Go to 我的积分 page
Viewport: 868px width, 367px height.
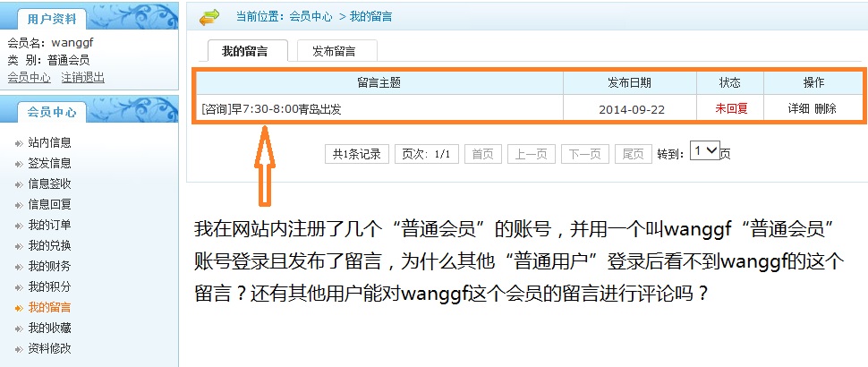coord(49,287)
